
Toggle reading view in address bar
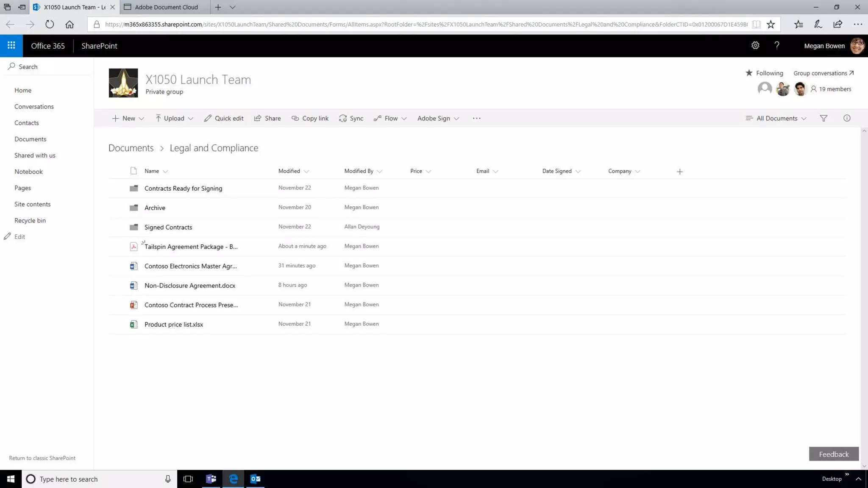[756, 25]
